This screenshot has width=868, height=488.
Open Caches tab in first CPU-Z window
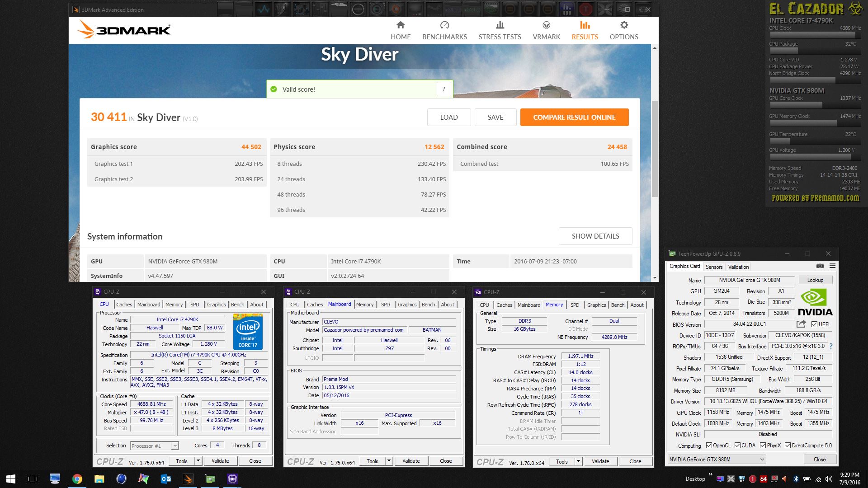[x=124, y=305]
